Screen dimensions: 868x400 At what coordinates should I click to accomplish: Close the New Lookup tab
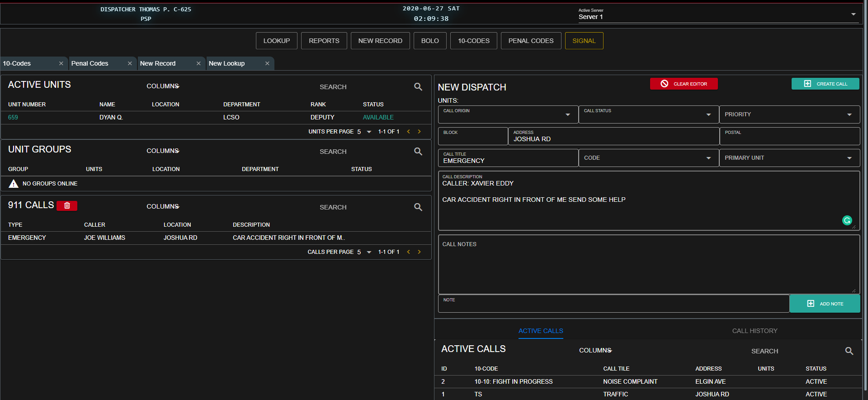pyautogui.click(x=267, y=63)
